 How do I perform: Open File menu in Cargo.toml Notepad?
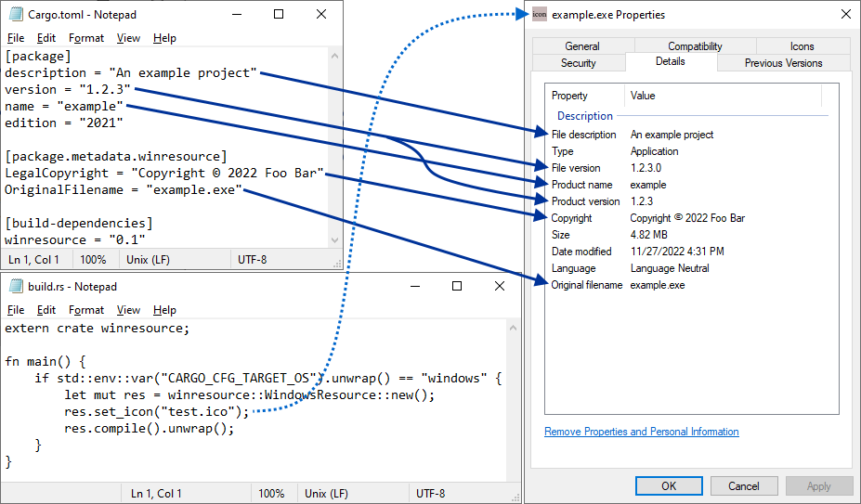coord(16,38)
